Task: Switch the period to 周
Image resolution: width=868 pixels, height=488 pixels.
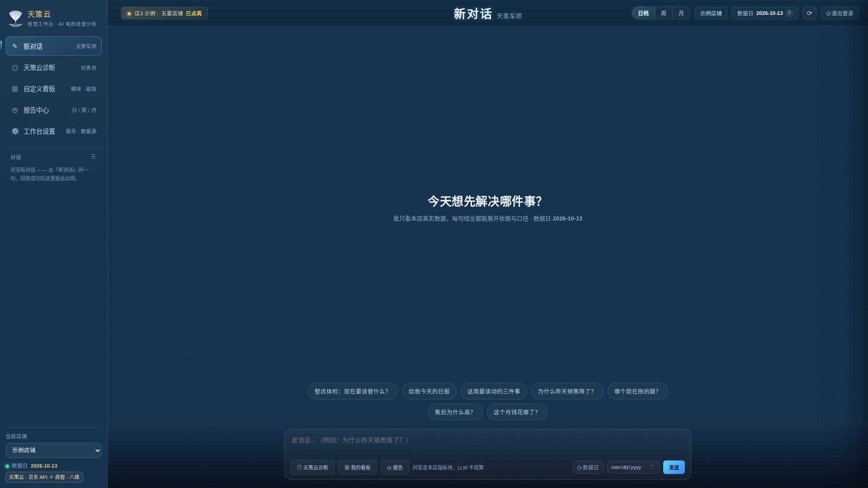Action: click(664, 14)
